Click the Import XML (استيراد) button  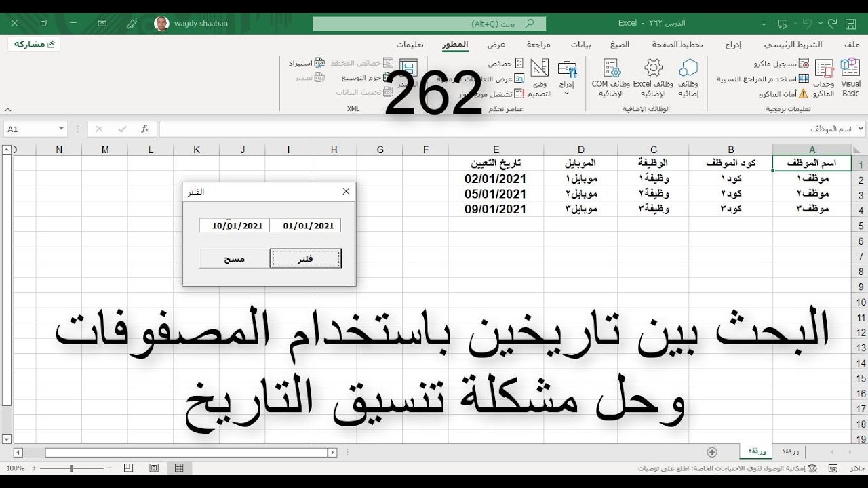(x=307, y=63)
